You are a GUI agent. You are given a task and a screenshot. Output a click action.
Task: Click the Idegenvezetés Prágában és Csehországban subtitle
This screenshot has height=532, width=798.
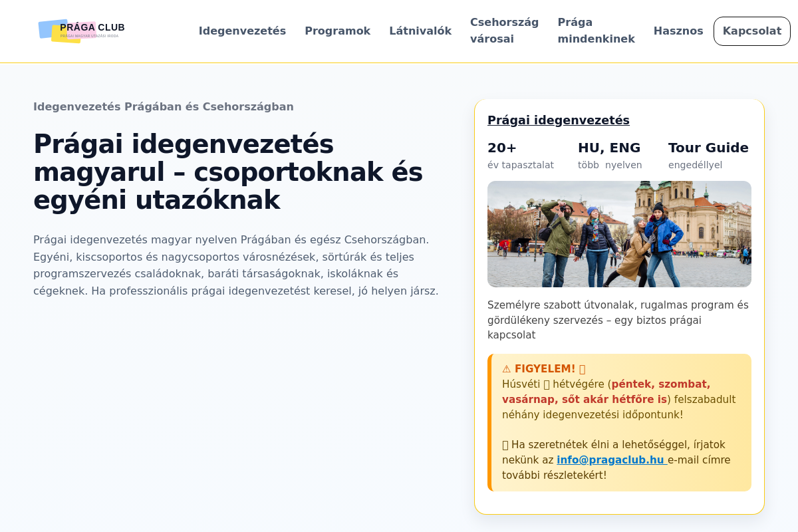[164, 107]
